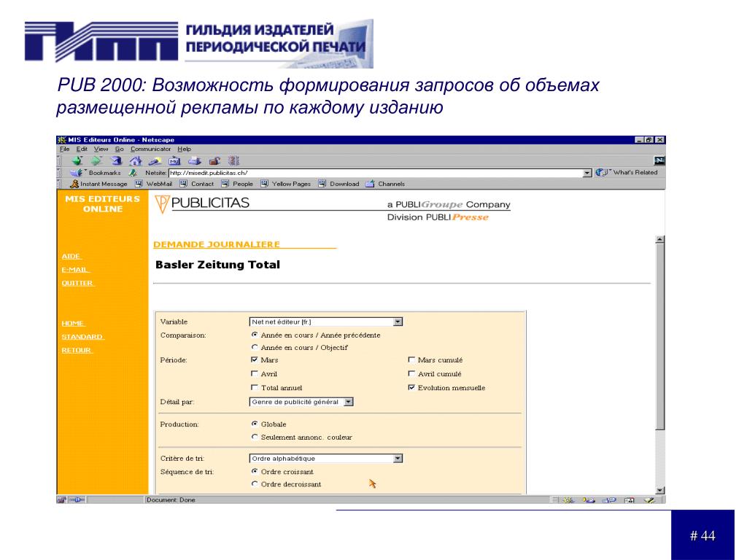Image resolution: width=747 pixels, height=560 pixels.
Task: Click the Netsite URL address field
Action: [x=376, y=173]
